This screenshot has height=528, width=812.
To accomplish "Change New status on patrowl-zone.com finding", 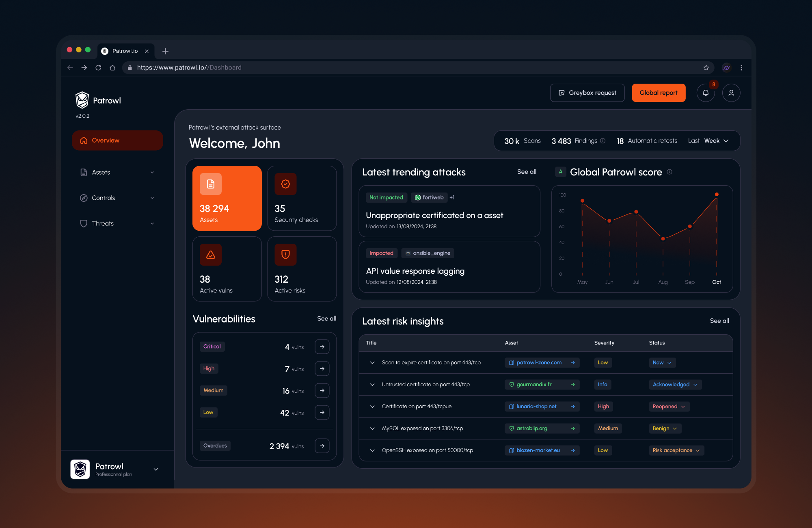I will tap(662, 362).
